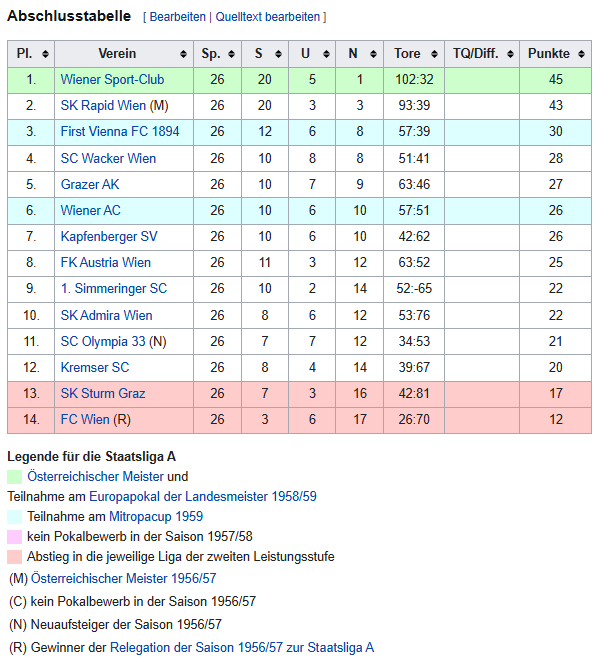Sort by U (draws) column arrows
Image resolution: width=610 pixels, height=663 pixels.
[x=327, y=54]
